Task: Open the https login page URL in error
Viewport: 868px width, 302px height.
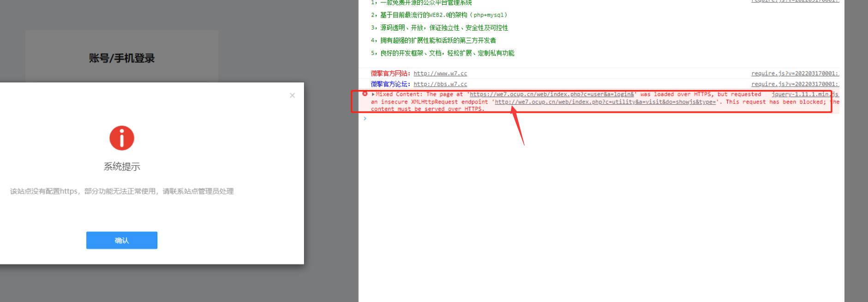Action: [x=552, y=94]
